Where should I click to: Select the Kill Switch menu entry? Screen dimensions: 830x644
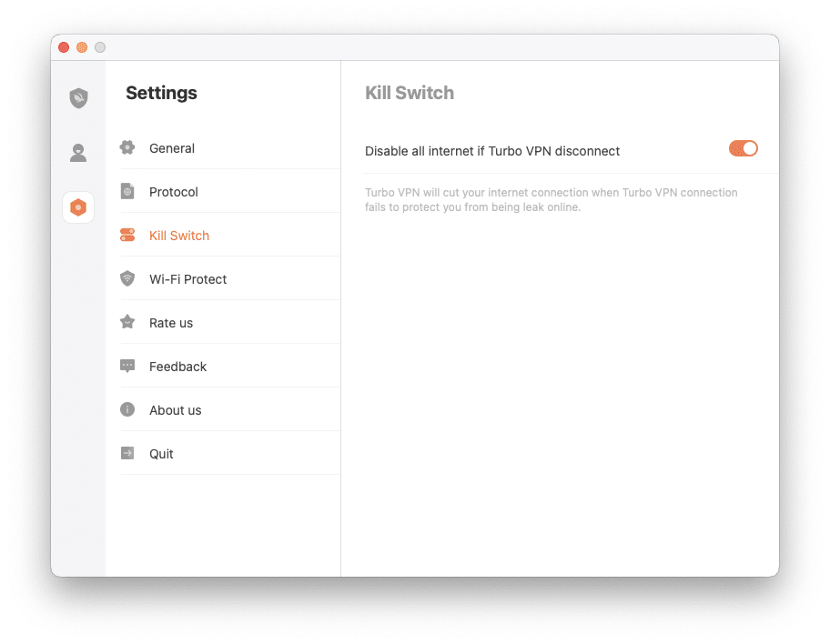(x=178, y=235)
